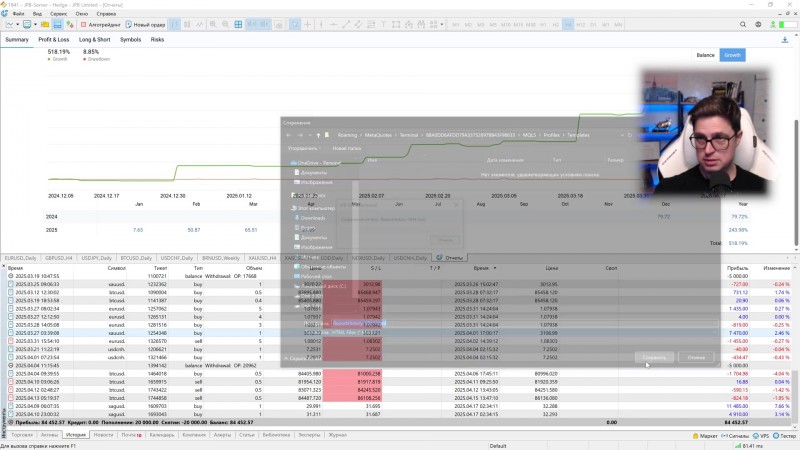Toggle the Алготрейдинг button
Viewport: 800px width, 450px height.
tap(100, 24)
